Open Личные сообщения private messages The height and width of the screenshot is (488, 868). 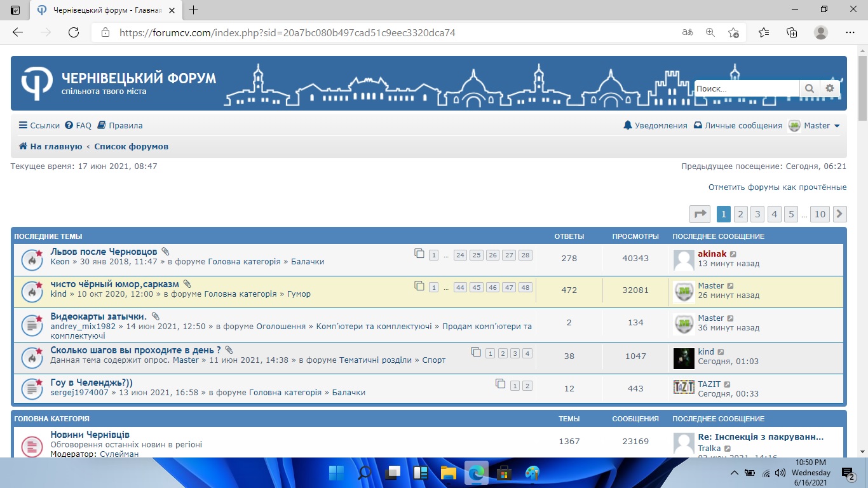[x=737, y=126]
